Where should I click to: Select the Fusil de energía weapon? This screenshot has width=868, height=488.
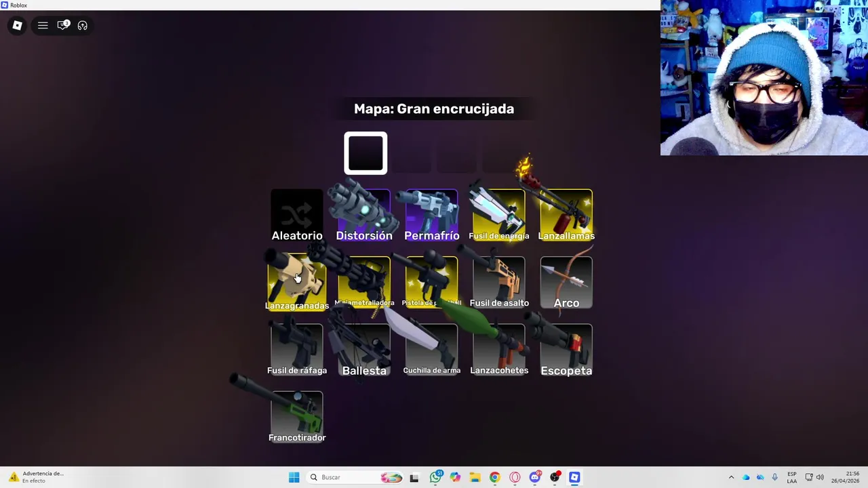tap(499, 216)
